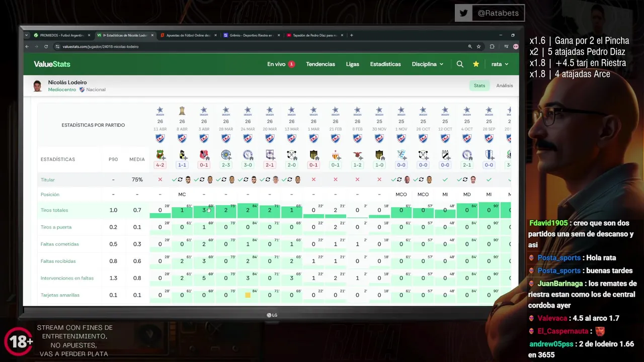Click the Twitter bird icon in stream overlay
The height and width of the screenshot is (362, 644).
pos(464,13)
